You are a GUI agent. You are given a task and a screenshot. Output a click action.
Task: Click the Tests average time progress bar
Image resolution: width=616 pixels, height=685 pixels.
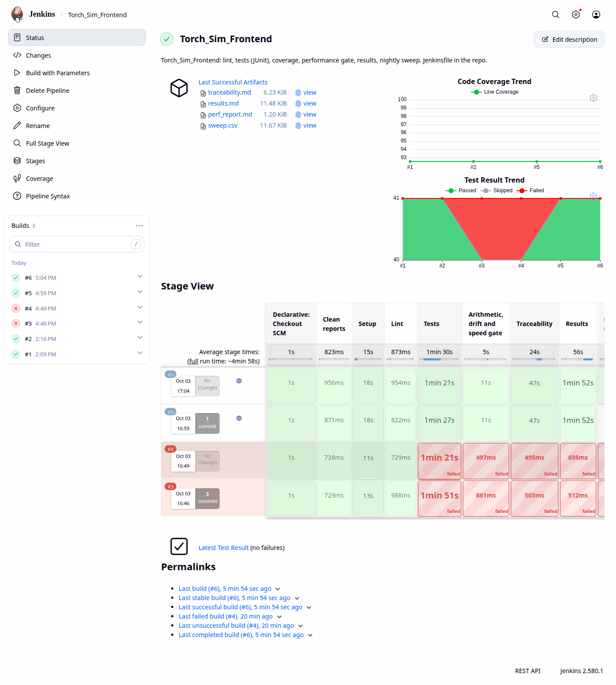(x=439, y=359)
